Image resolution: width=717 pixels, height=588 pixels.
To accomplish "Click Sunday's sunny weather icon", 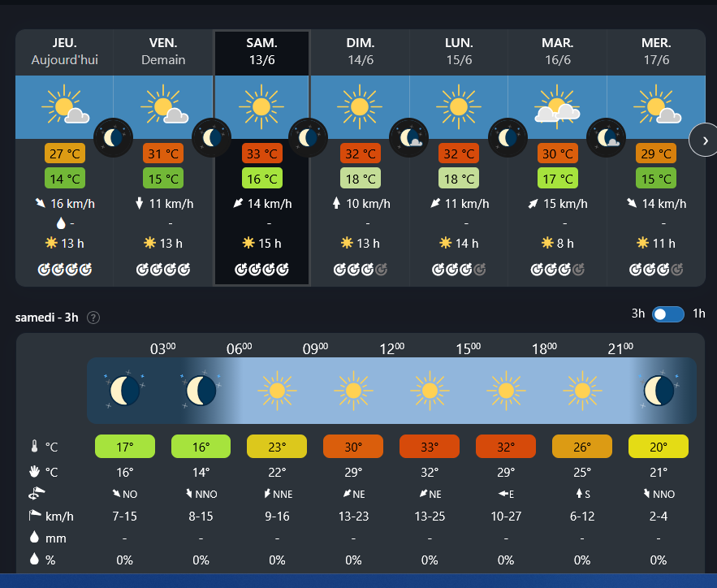I will coord(360,106).
